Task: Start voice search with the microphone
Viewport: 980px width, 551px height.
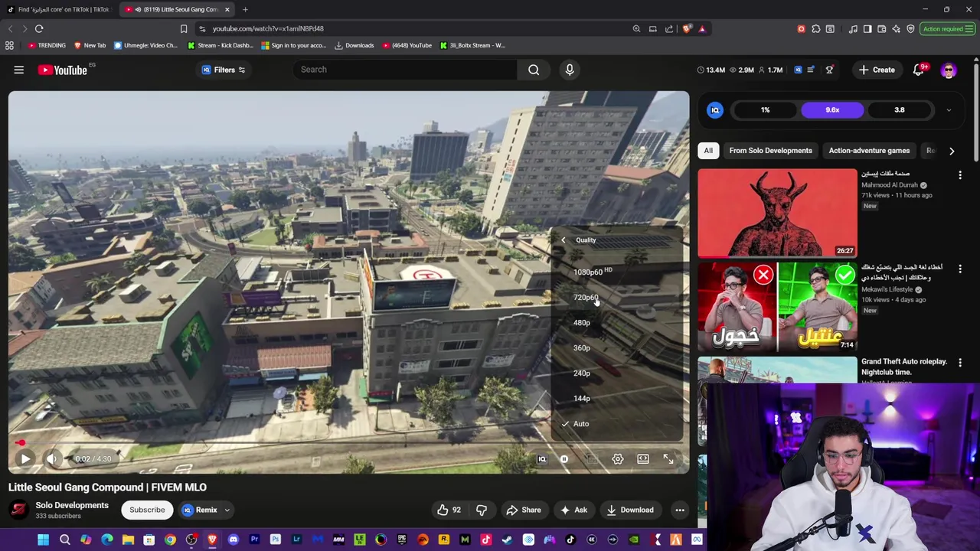Action: coord(569,70)
